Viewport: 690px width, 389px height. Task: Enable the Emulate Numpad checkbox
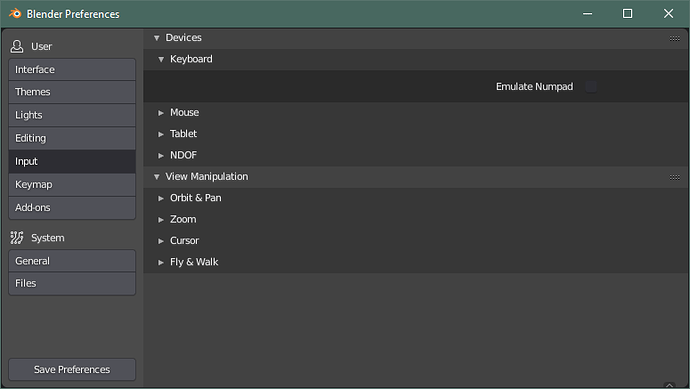tap(591, 87)
